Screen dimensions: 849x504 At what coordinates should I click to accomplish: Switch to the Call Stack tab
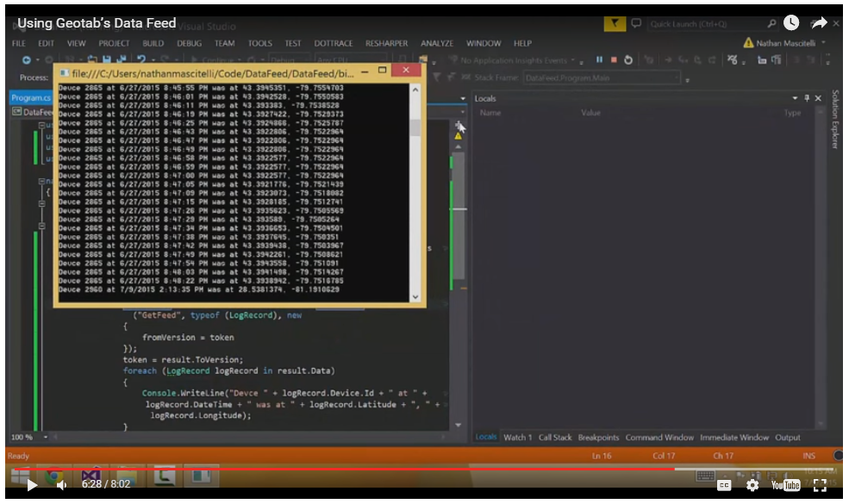click(555, 438)
